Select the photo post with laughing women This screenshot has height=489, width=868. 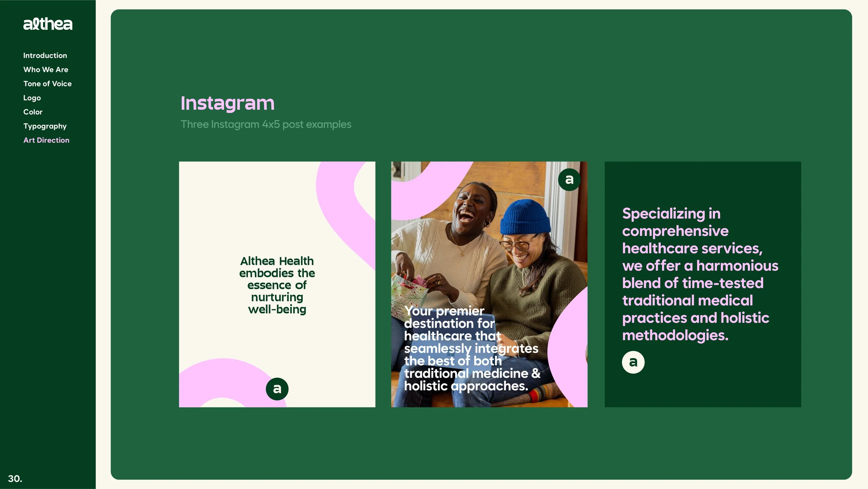[489, 284]
